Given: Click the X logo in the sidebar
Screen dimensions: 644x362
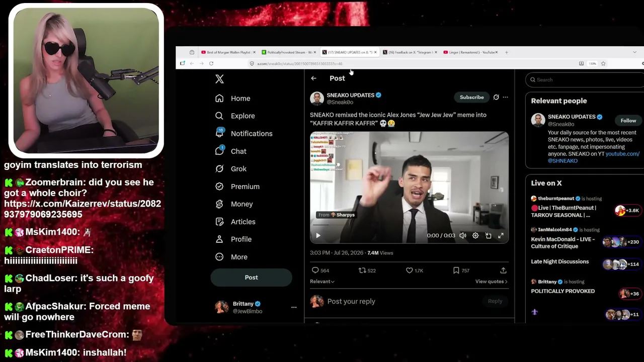Looking at the screenshot, I should click(x=219, y=79).
